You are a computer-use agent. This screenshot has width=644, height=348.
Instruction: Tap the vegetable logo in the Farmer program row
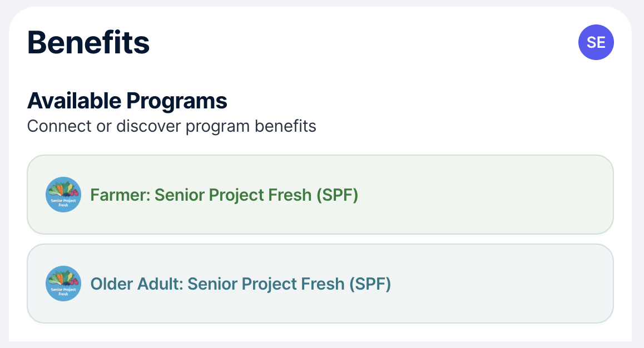click(x=63, y=195)
